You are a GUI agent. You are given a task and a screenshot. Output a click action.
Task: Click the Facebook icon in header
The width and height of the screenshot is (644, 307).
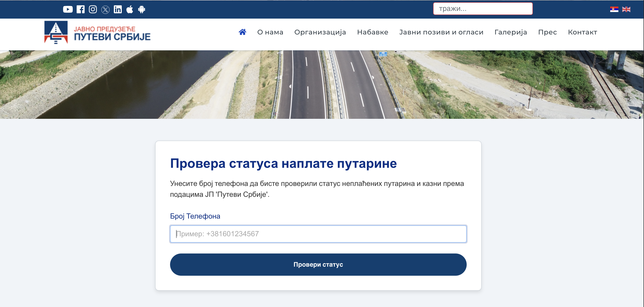coord(80,10)
